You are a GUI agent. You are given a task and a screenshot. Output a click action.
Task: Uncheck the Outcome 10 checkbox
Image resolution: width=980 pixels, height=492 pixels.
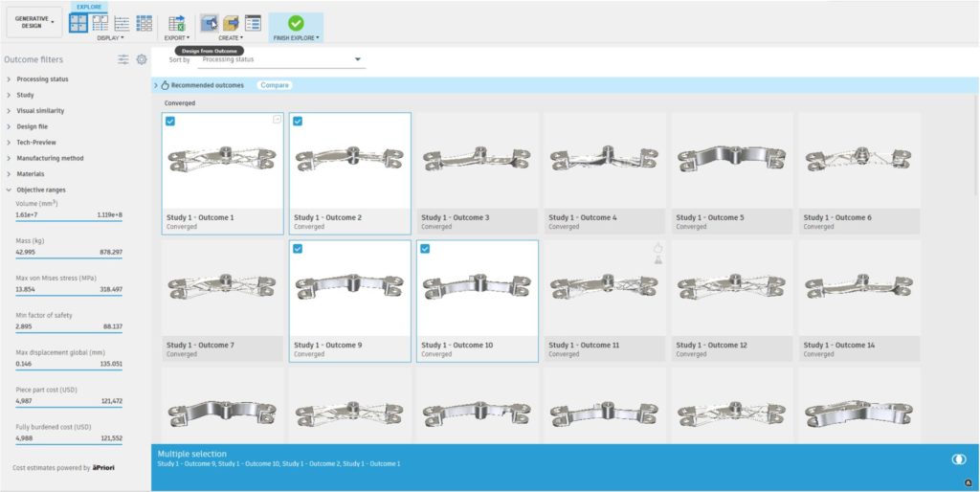click(x=425, y=249)
